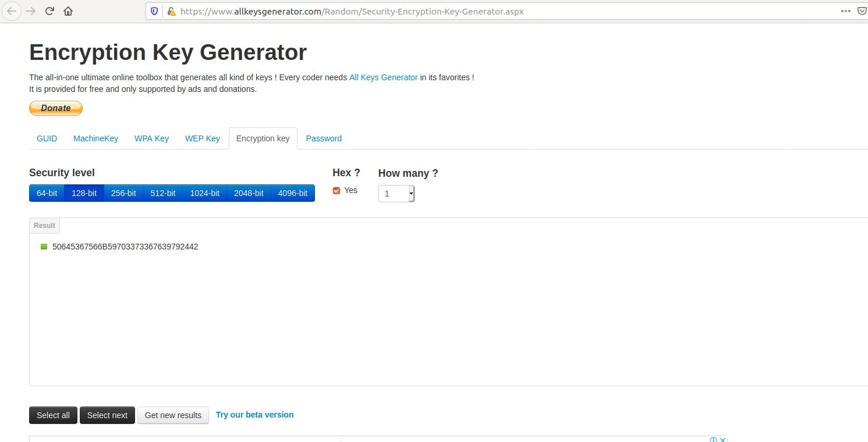Go to the browser home icon

click(x=68, y=11)
